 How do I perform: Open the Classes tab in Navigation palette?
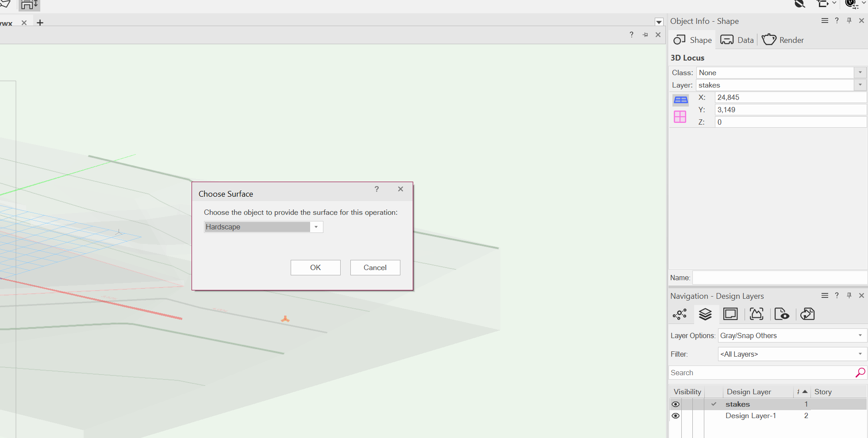(x=680, y=314)
